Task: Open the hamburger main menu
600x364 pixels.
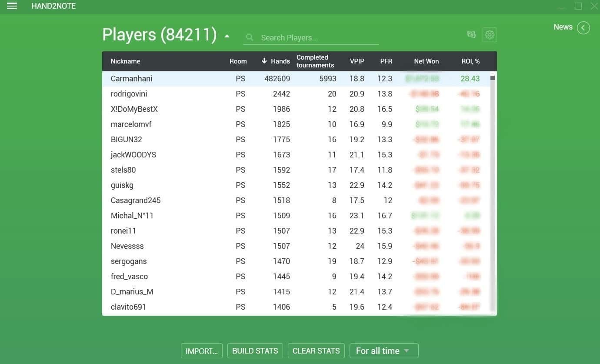Action: click(12, 6)
